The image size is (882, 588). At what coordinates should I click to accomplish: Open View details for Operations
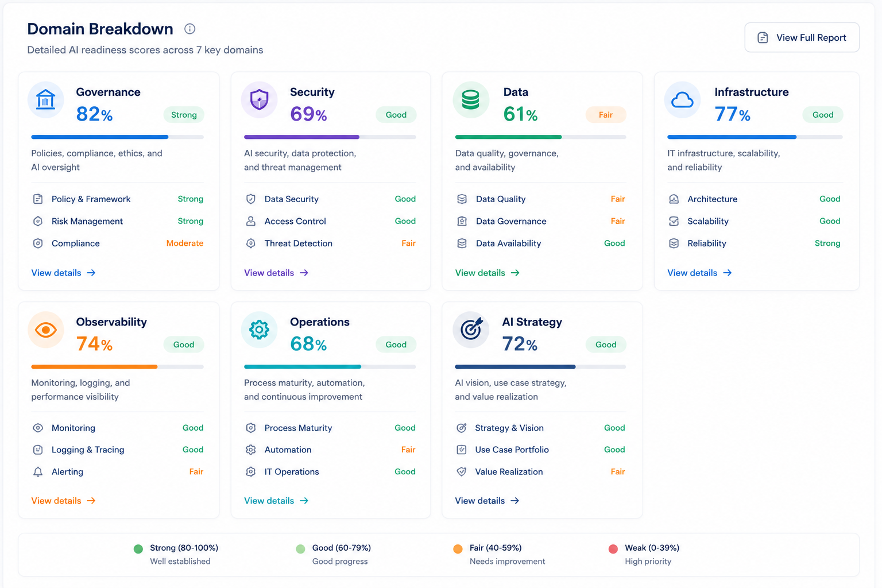(x=276, y=501)
